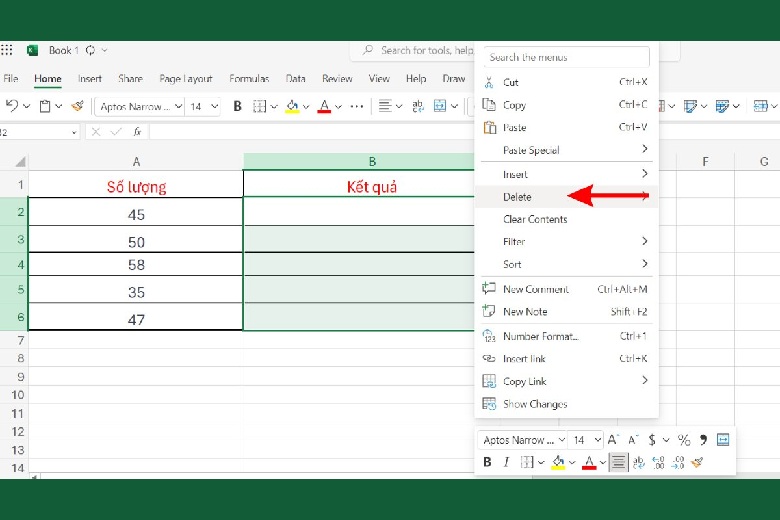780x520 pixels.
Task: Click the formula bar confirm checkmark
Action: click(x=116, y=132)
